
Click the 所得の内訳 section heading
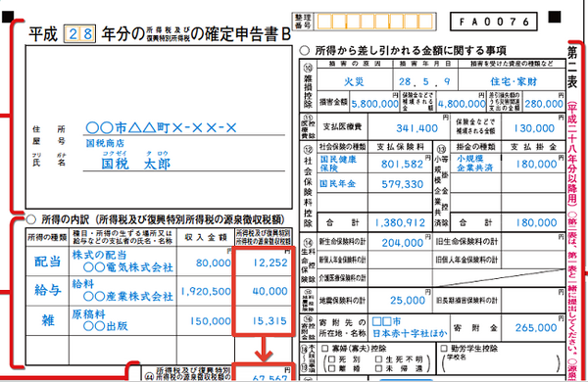tap(163, 219)
